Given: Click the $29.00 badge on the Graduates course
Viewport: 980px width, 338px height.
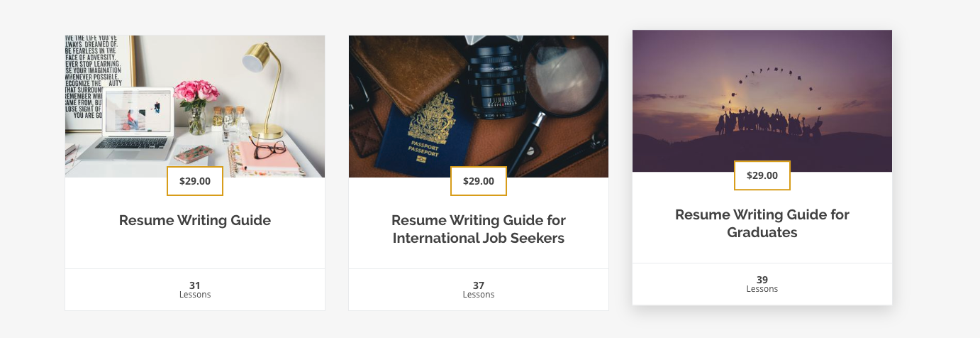Looking at the screenshot, I should click(762, 175).
